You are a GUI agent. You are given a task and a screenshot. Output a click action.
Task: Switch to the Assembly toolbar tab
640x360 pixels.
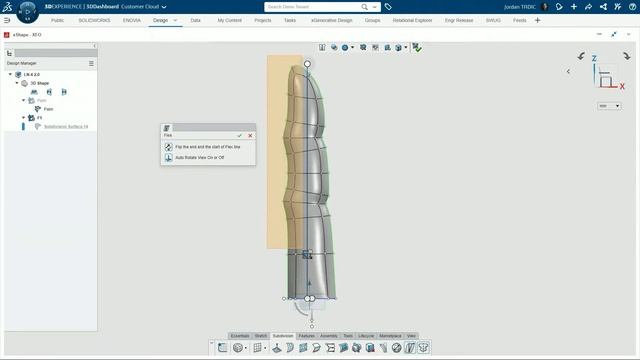coord(329,336)
